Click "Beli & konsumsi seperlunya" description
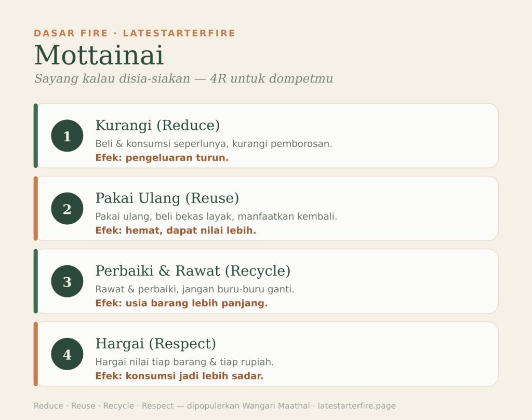 click(x=161, y=144)
